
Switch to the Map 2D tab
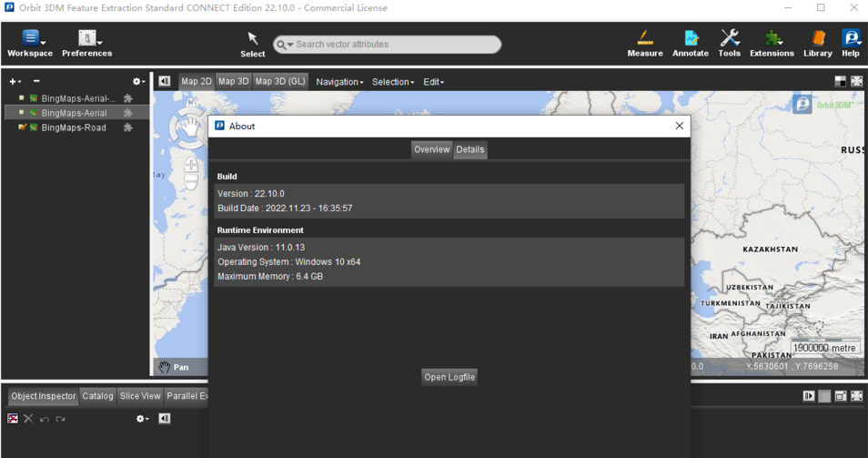click(197, 81)
